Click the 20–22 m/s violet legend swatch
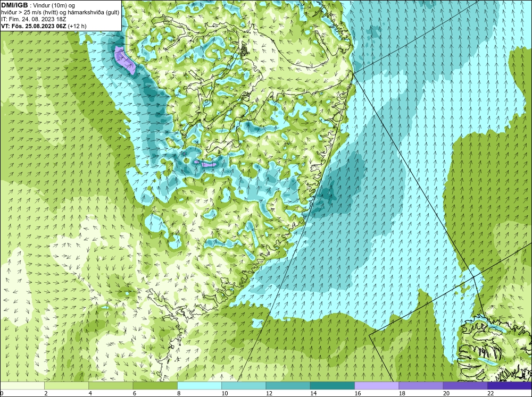This screenshot has height=397, width=532. click(465, 385)
